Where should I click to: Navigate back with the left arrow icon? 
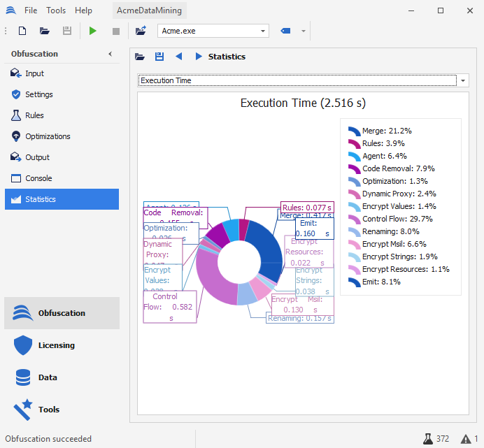pyautogui.click(x=179, y=57)
